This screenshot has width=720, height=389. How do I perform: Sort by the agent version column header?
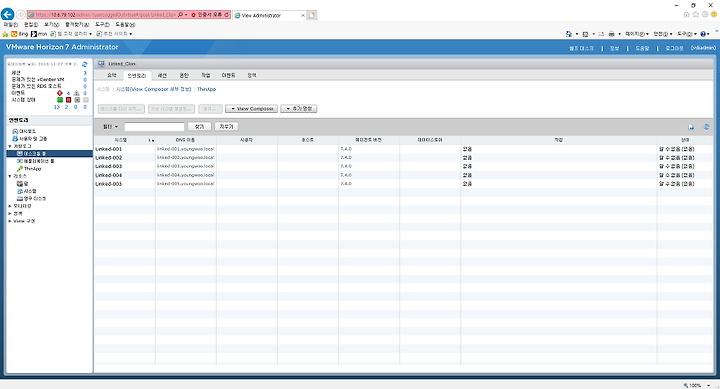369,140
